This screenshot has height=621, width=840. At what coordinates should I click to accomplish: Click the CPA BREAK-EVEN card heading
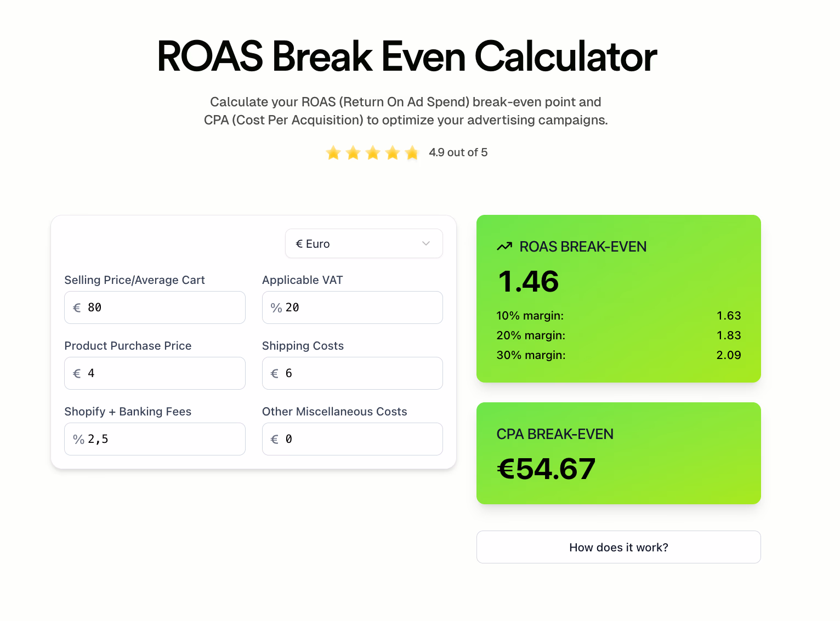point(555,434)
